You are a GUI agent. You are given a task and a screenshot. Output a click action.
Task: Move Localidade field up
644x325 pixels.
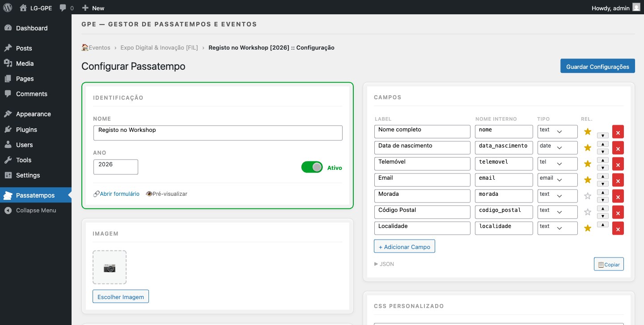coord(603,224)
